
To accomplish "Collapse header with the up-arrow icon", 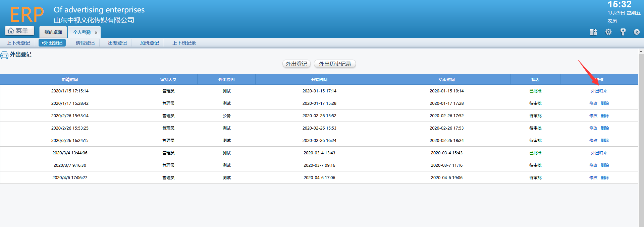I will point(637,32).
